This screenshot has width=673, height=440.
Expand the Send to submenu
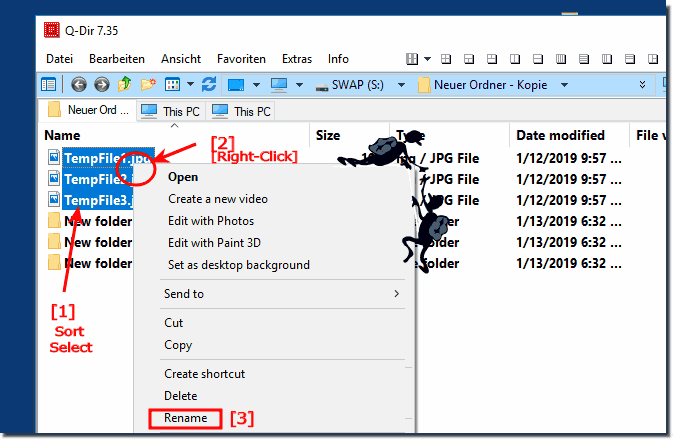tap(282, 294)
